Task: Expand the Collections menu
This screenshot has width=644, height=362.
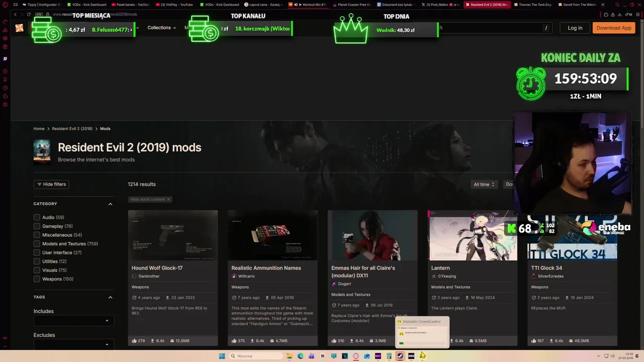Action: coord(162,28)
